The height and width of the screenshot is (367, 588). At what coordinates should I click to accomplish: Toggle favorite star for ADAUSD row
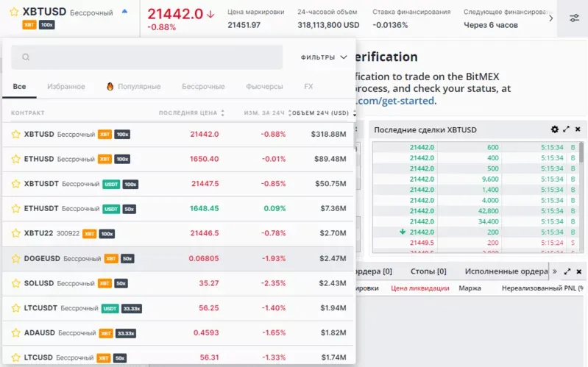click(15, 332)
